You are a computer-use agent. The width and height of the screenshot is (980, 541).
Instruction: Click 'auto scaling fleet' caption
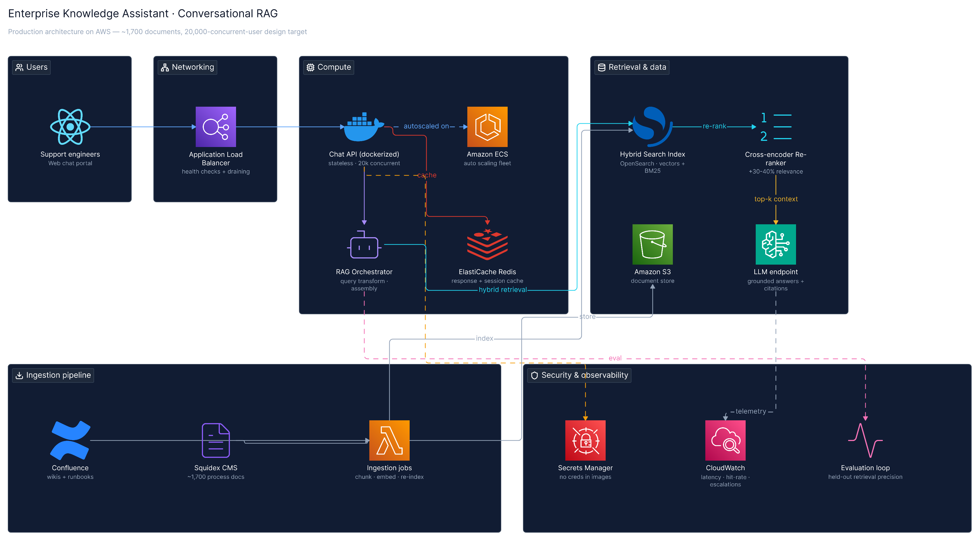(x=487, y=163)
